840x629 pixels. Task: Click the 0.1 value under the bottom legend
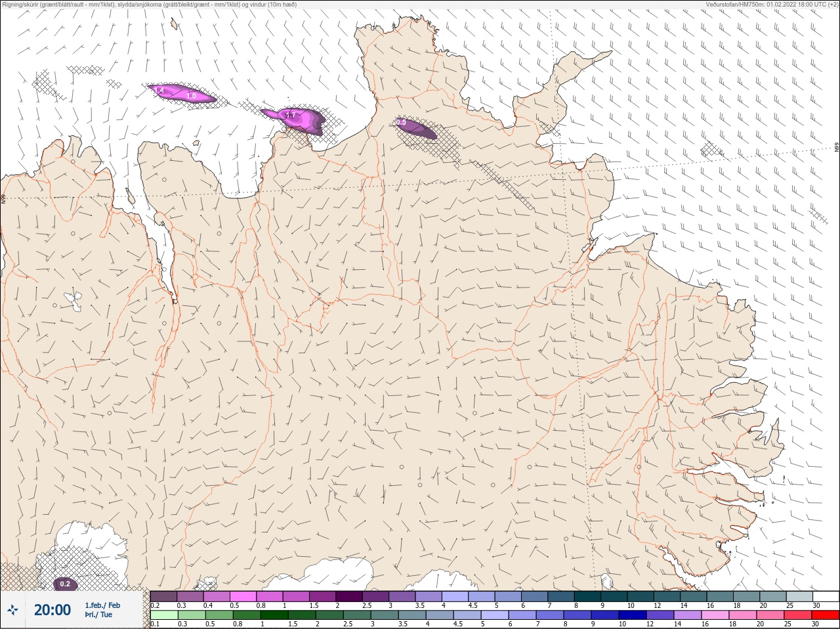[x=155, y=624]
